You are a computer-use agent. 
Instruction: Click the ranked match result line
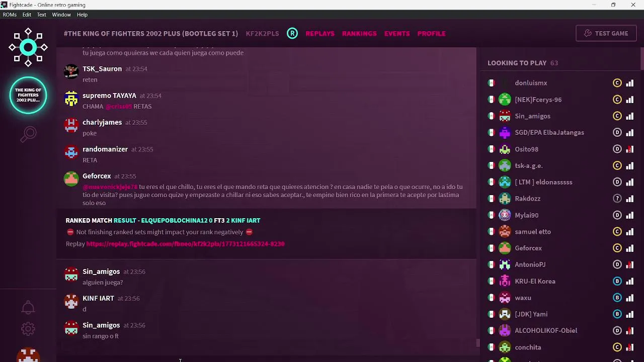pos(163,220)
